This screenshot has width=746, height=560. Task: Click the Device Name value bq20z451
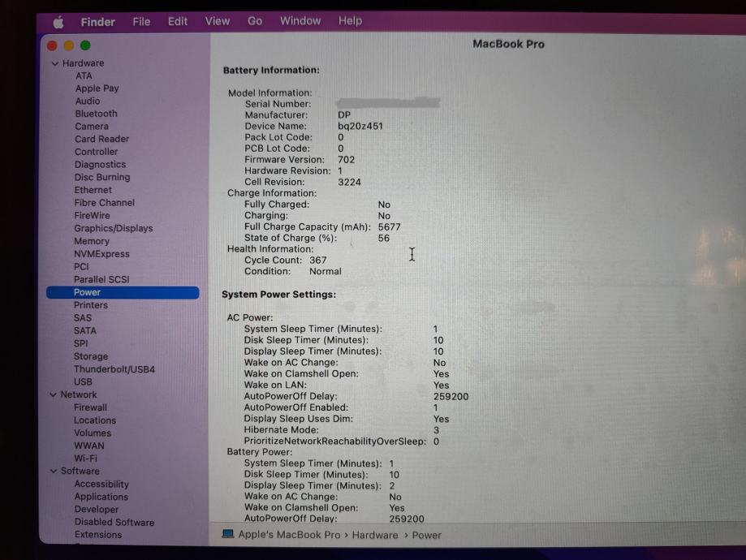(360, 126)
